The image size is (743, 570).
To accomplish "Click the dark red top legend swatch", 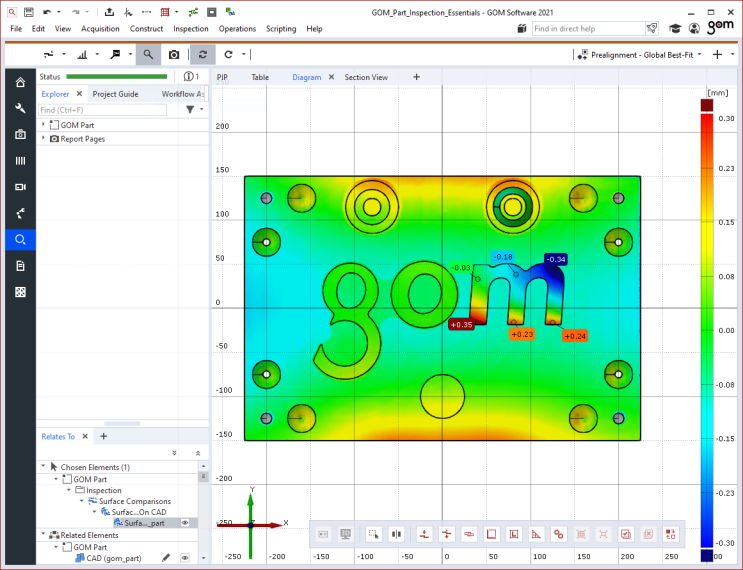I will [x=707, y=105].
